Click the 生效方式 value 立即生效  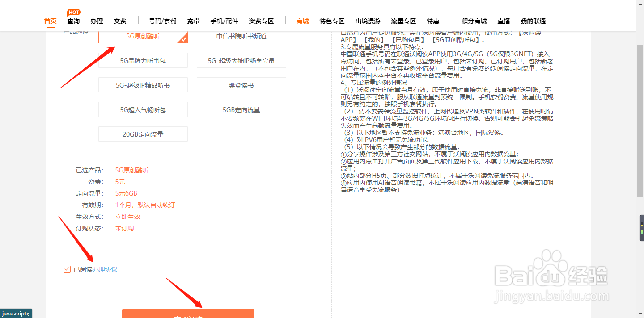[x=128, y=217]
